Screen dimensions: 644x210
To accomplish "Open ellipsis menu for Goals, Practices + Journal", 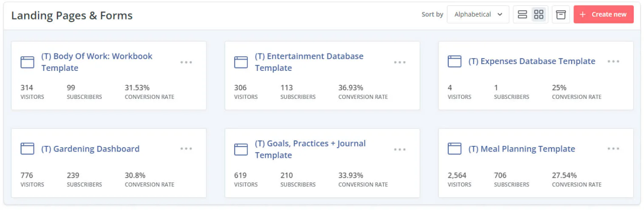I will (x=400, y=149).
